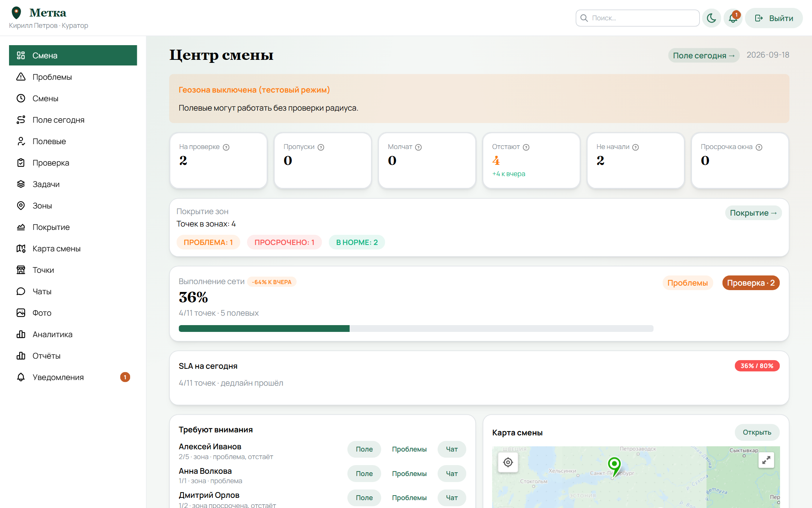Click the orange Проблемы pill in Выполнение сети
The height and width of the screenshot is (508, 812).
click(x=688, y=283)
